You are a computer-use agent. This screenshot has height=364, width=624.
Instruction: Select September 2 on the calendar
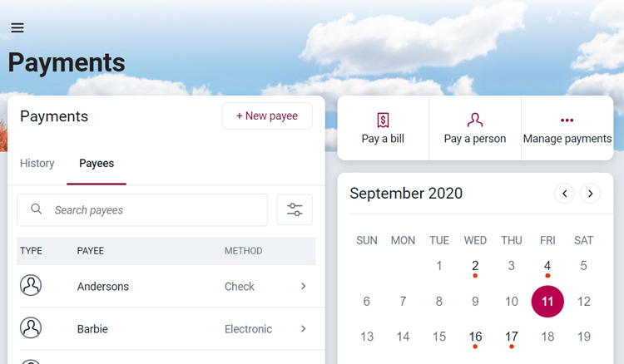[475, 266]
